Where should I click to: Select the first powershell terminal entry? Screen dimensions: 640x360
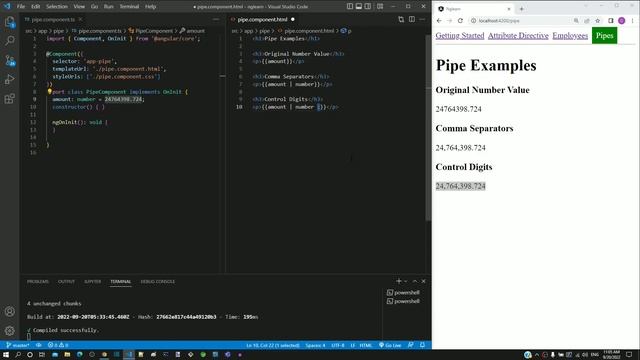tap(403, 292)
